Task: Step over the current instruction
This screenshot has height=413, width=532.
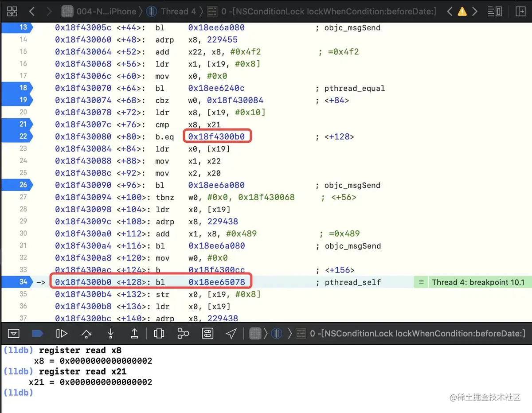Action: pyautogui.click(x=86, y=333)
